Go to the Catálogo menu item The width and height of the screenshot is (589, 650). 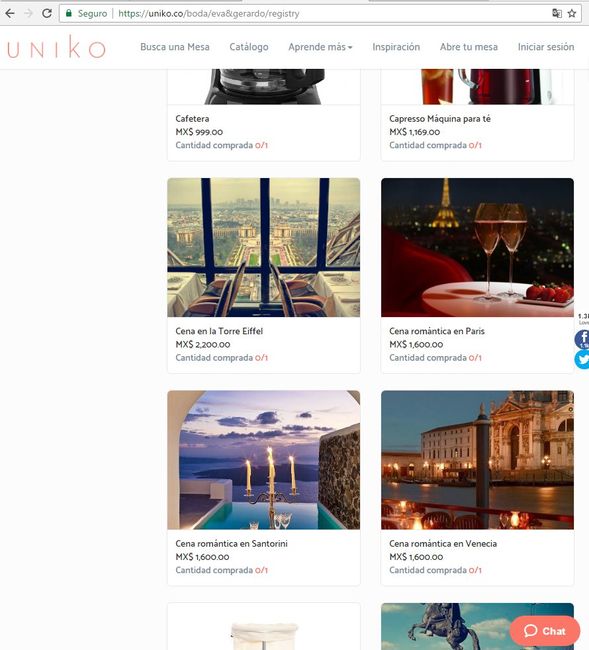tap(249, 47)
